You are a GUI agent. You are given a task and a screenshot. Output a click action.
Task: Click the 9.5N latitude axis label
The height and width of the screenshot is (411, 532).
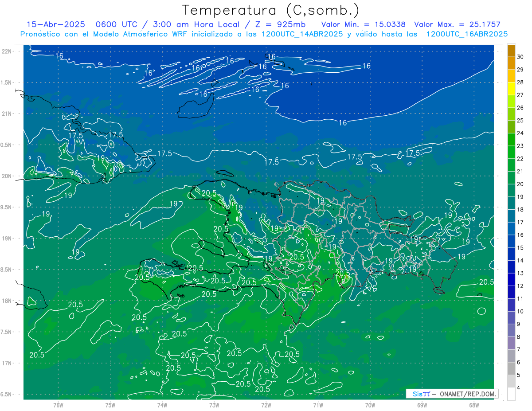7,207
